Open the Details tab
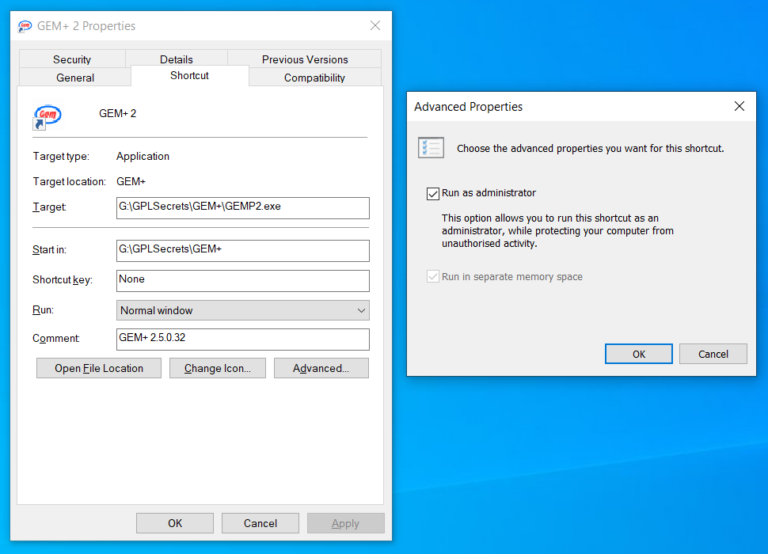Image resolution: width=768 pixels, height=554 pixels. pos(176,60)
